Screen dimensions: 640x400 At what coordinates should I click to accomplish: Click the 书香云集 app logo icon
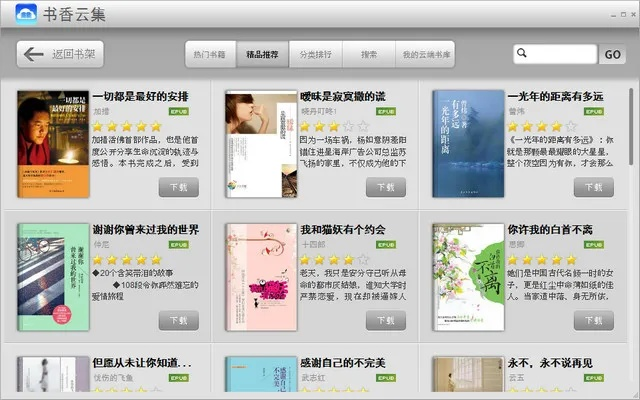pos(18,15)
